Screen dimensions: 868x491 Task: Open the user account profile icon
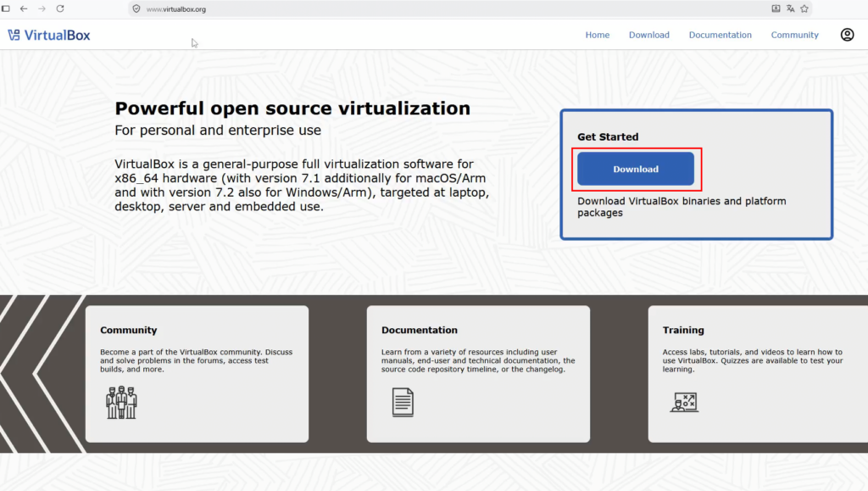click(x=847, y=35)
